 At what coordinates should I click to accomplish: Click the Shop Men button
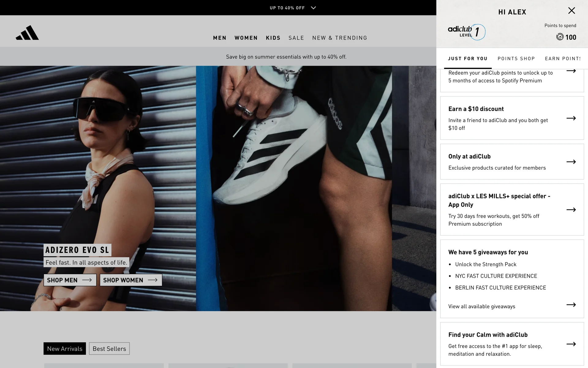70,280
